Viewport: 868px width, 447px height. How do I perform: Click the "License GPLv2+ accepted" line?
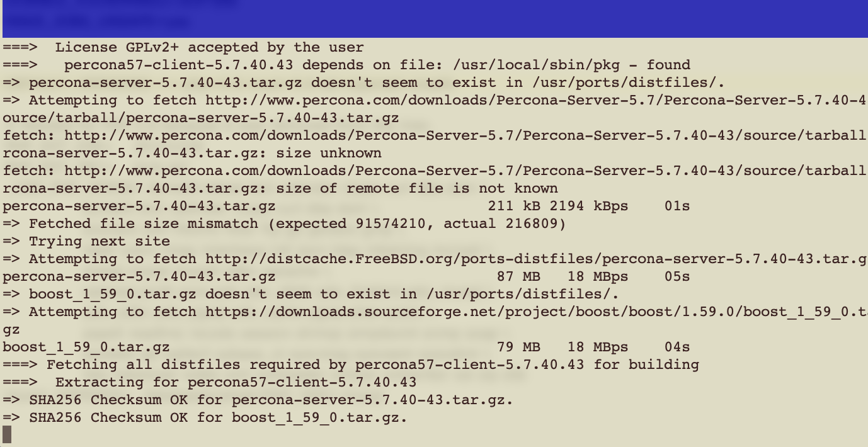(209, 47)
